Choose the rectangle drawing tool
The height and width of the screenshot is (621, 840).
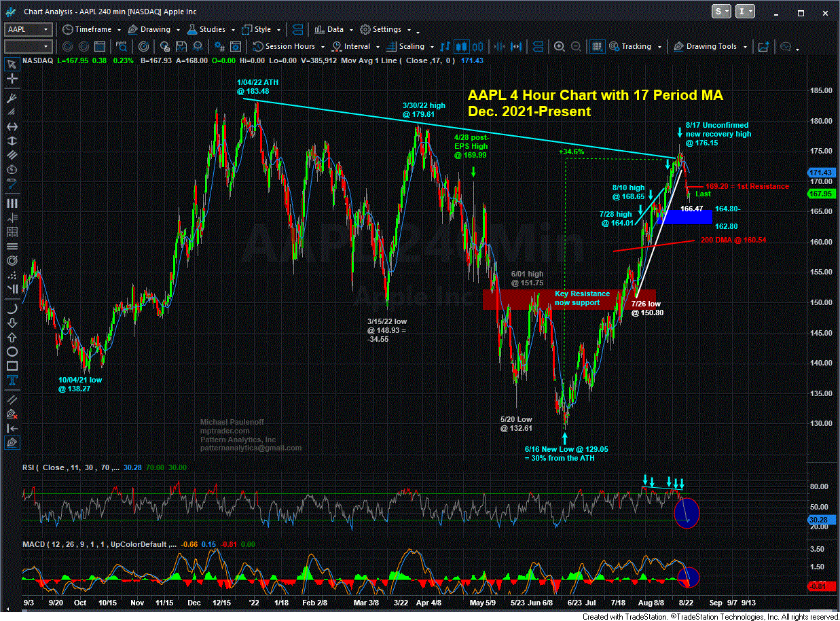point(12,366)
